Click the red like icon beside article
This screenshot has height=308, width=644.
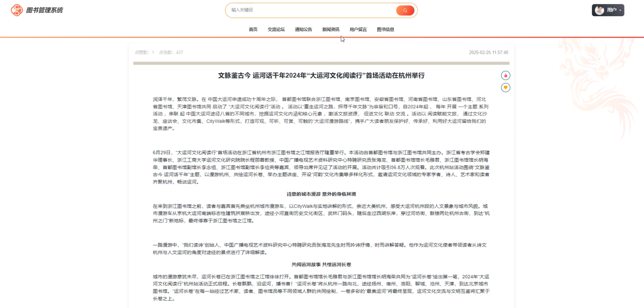[x=506, y=75]
